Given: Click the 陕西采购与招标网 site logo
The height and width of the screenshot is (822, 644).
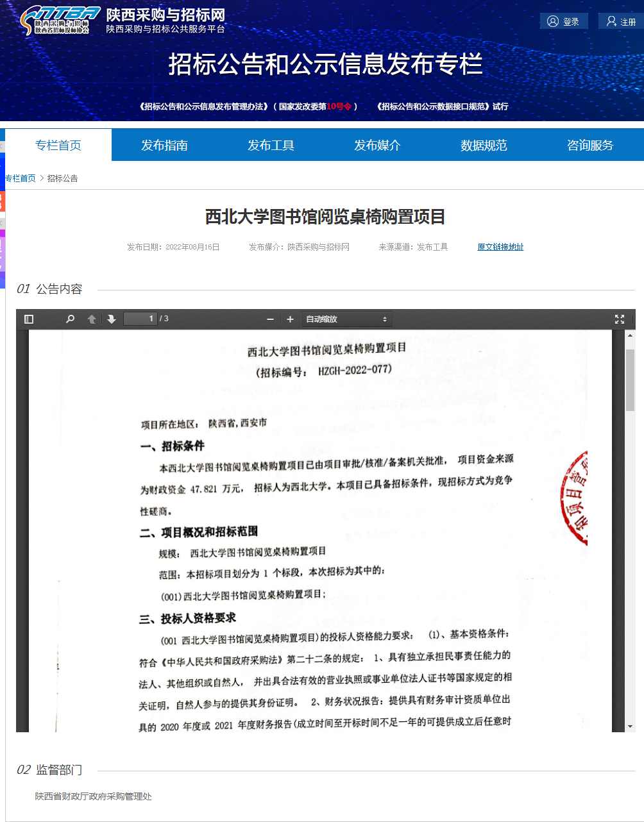Looking at the screenshot, I should point(61,21).
